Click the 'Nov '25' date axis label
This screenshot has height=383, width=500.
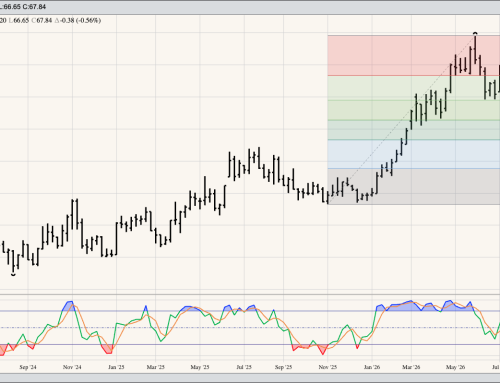328,367
